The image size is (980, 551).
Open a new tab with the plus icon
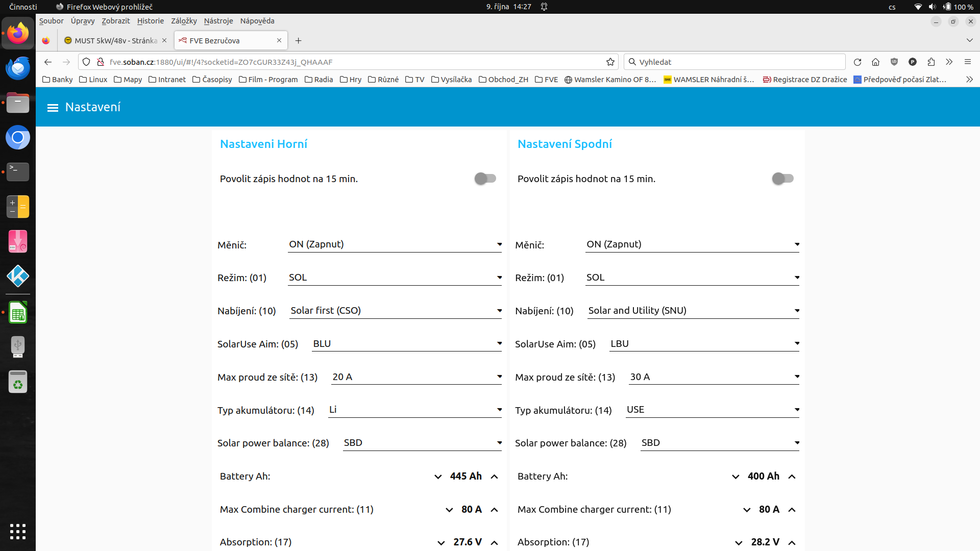[x=299, y=41]
